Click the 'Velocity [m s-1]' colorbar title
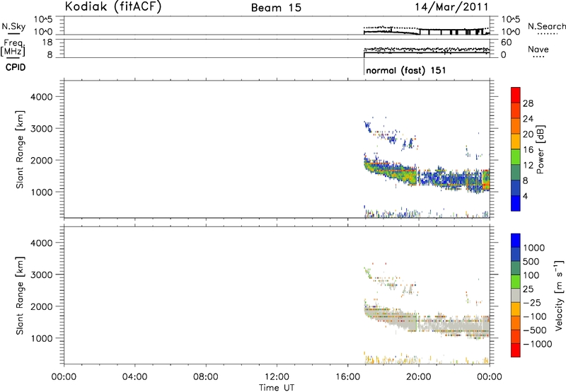The width and height of the screenshot is (566, 392). click(x=559, y=295)
